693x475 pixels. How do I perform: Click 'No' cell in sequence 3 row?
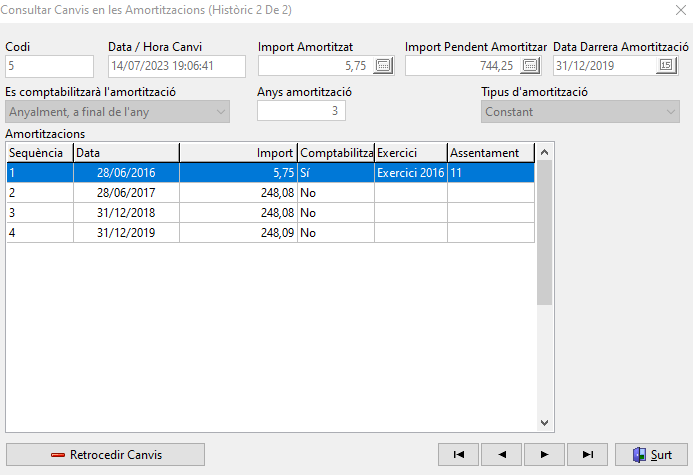(336, 213)
